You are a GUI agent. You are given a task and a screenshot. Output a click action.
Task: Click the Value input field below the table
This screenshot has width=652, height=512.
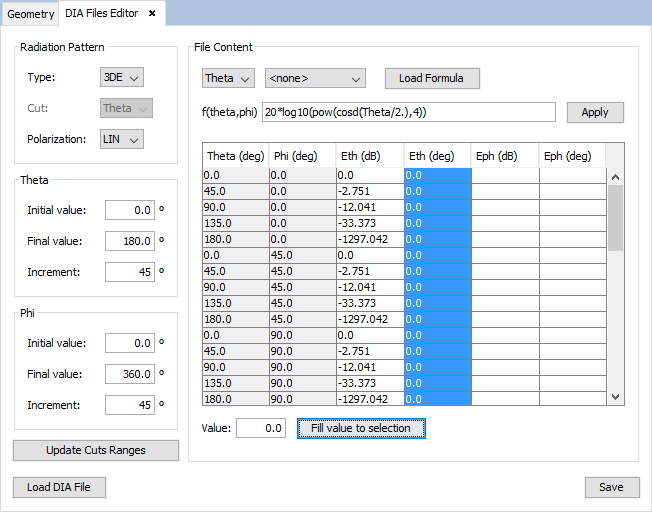coord(260,428)
